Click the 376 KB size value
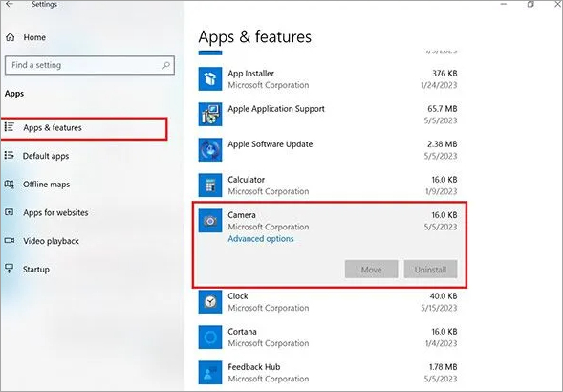 click(444, 74)
